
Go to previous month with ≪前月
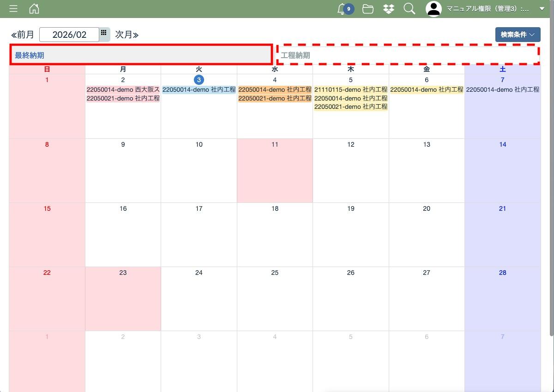[23, 35]
